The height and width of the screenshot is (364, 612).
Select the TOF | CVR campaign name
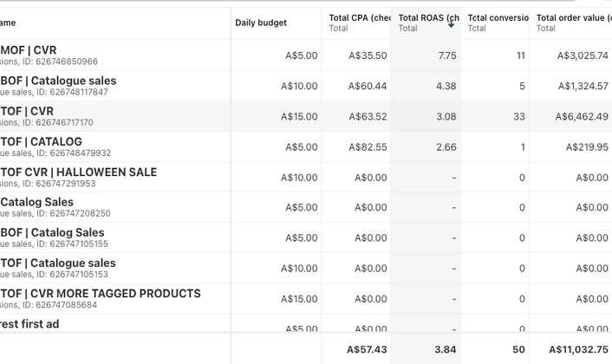(x=28, y=112)
